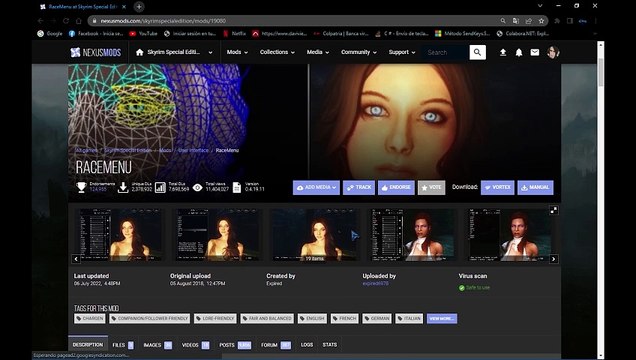
Task: Click the version document icon
Action: [x=237, y=187]
